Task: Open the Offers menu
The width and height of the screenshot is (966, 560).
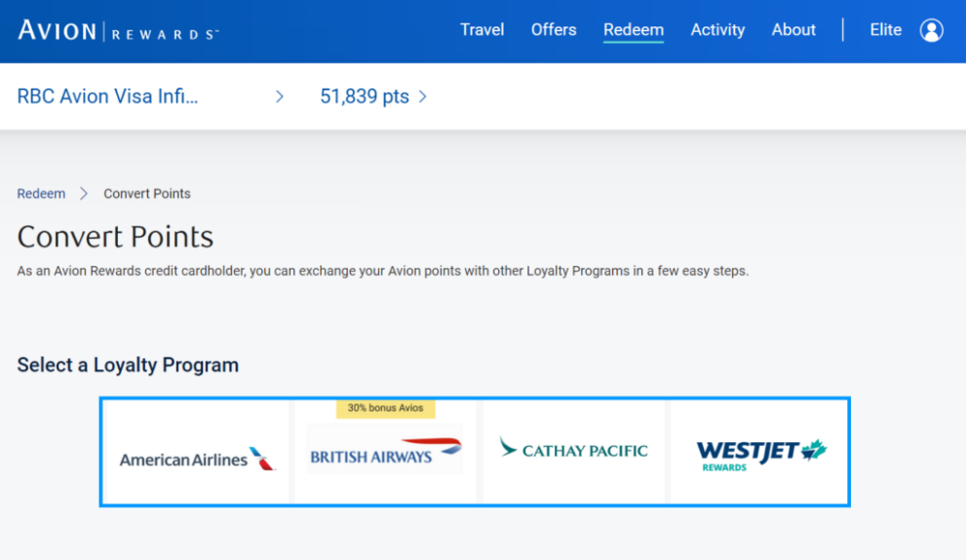Action: 554,30
